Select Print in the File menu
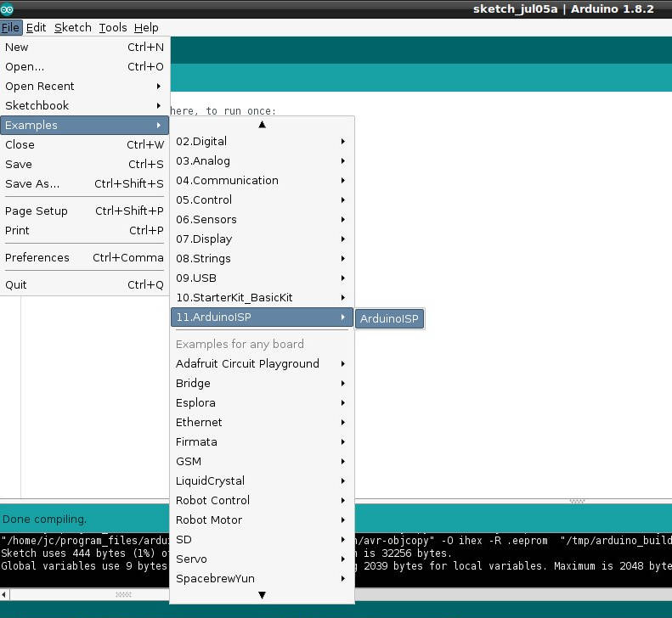Screen dimensions: 672x618 tap(84, 230)
